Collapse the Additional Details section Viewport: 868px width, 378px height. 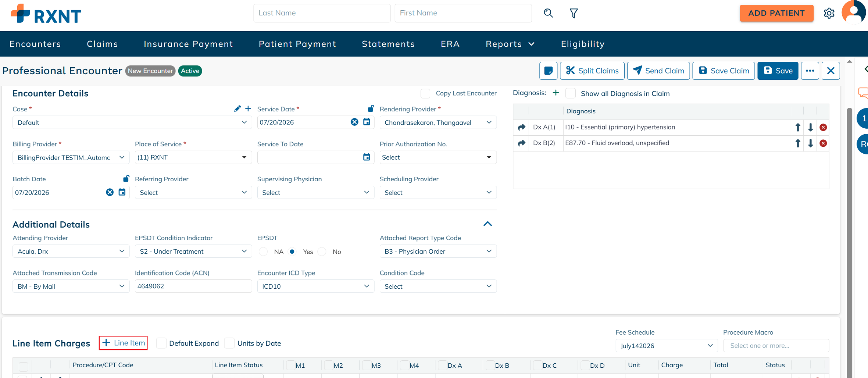tap(487, 224)
